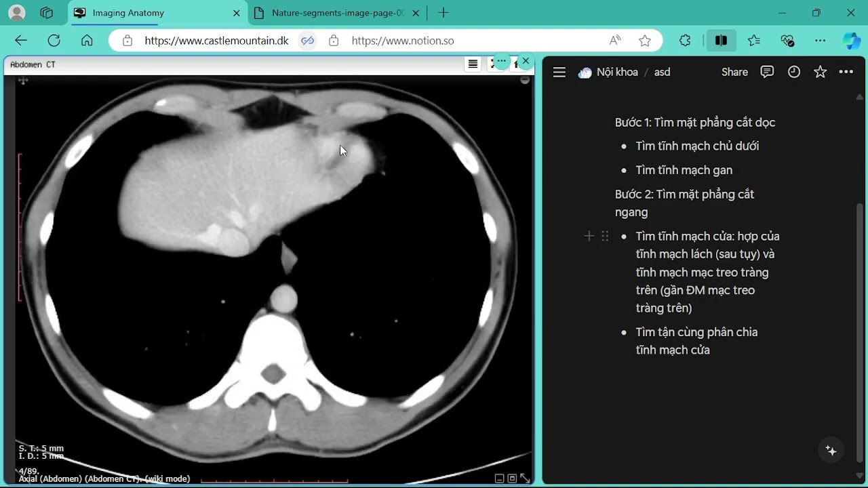Click the gray minus button on viewer

(x=525, y=80)
